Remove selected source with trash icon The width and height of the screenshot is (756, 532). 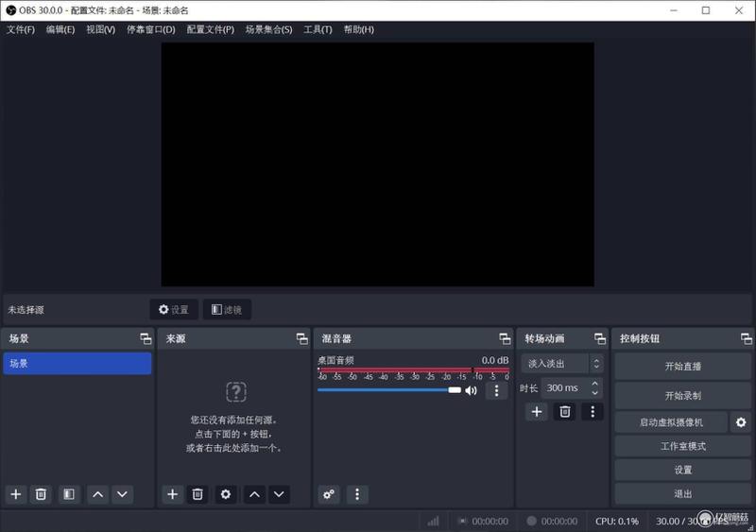coord(198,494)
